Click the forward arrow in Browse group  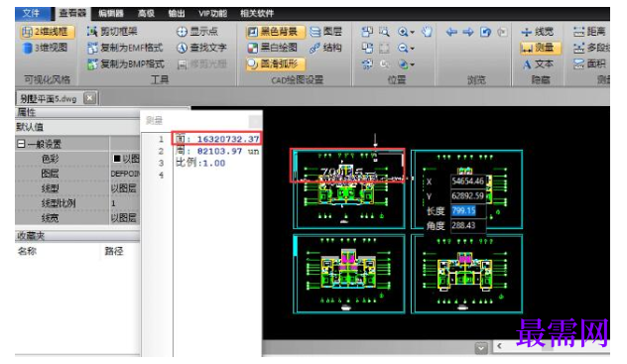468,32
